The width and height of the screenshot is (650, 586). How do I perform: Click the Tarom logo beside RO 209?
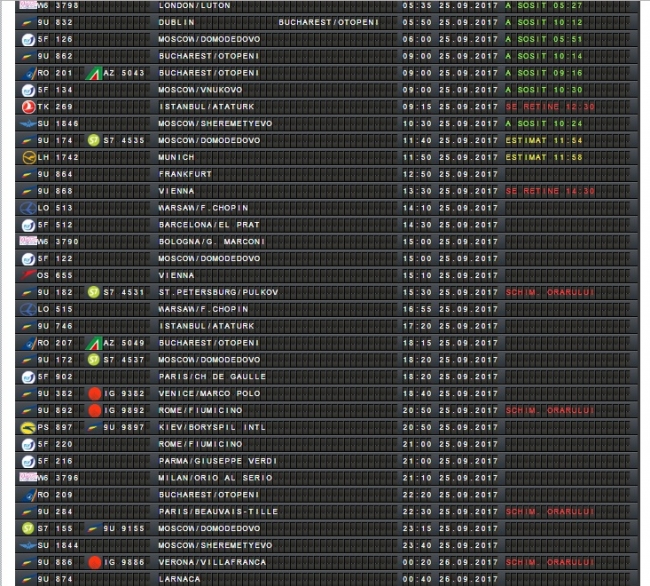[x=29, y=495]
